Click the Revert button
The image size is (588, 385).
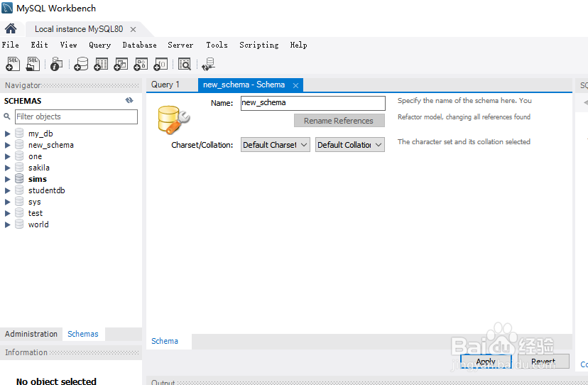point(543,362)
